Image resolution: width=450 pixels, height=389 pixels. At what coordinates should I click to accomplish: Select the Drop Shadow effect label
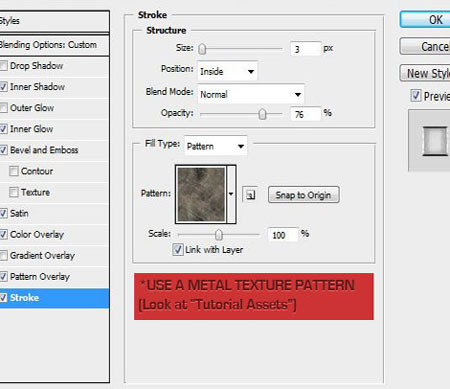(x=36, y=66)
